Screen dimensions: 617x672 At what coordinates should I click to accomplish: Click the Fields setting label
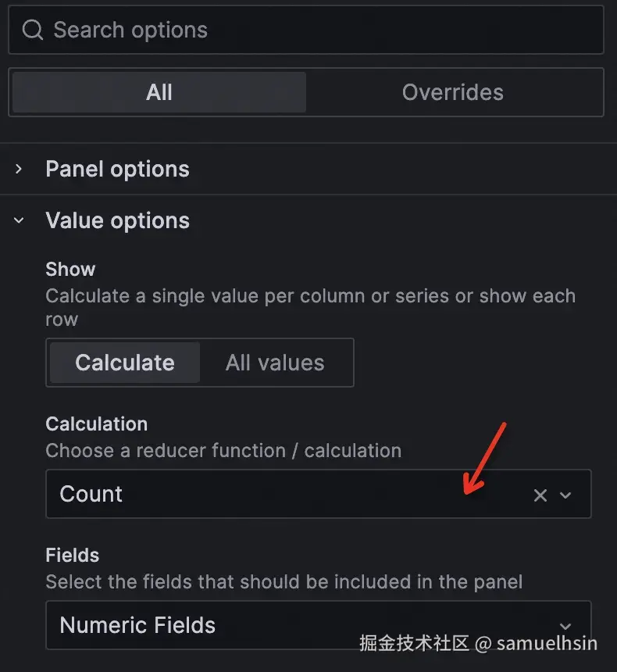tap(72, 555)
